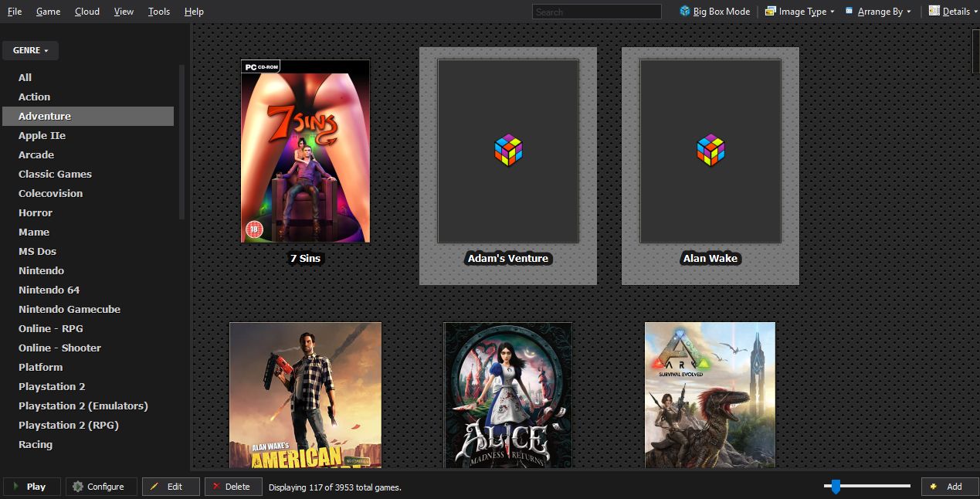Click the yellow Add star icon
The width and height of the screenshot is (980, 499).
tap(934, 487)
